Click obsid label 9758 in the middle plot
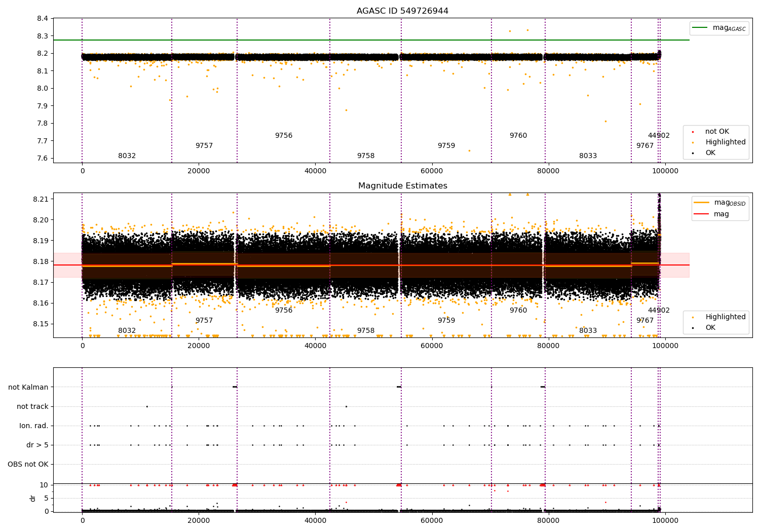 [x=366, y=331]
